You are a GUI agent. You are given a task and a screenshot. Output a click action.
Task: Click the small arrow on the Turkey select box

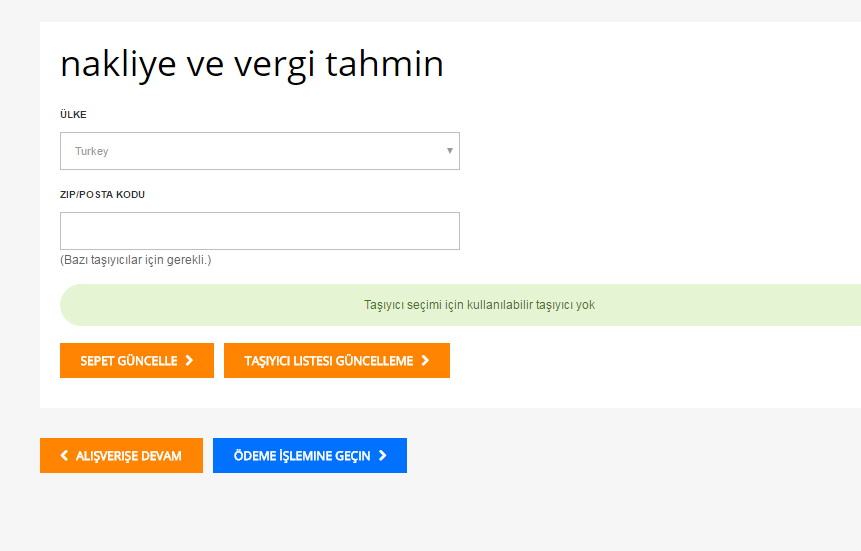click(450, 151)
